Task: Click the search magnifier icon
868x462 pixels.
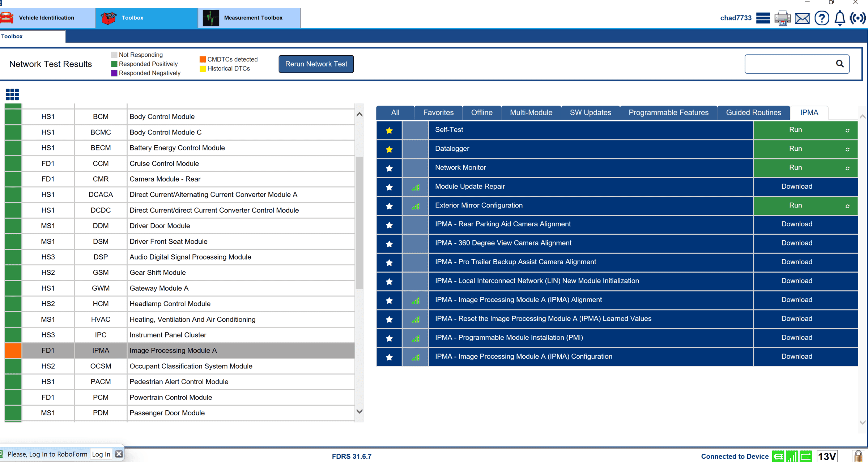Action: [840, 64]
